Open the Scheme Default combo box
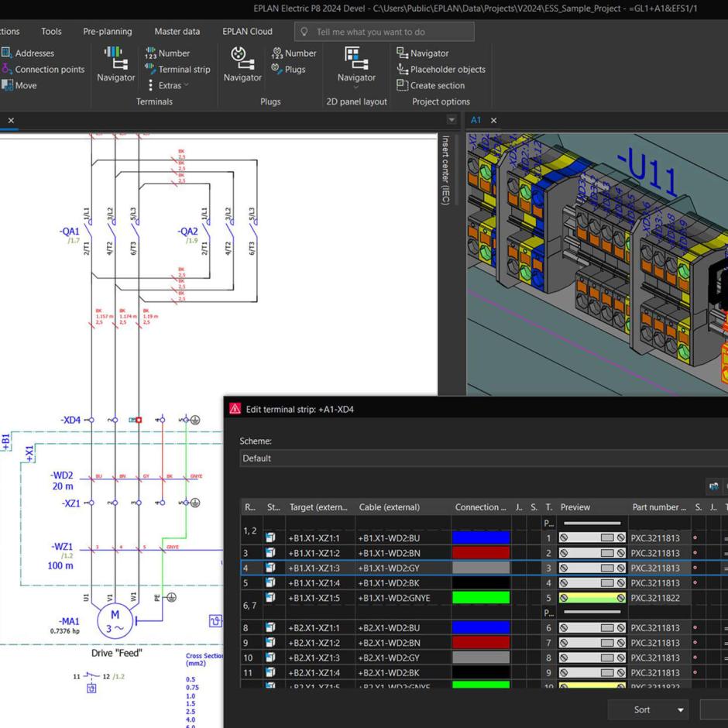Viewport: 728px width, 728px height. 483,458
